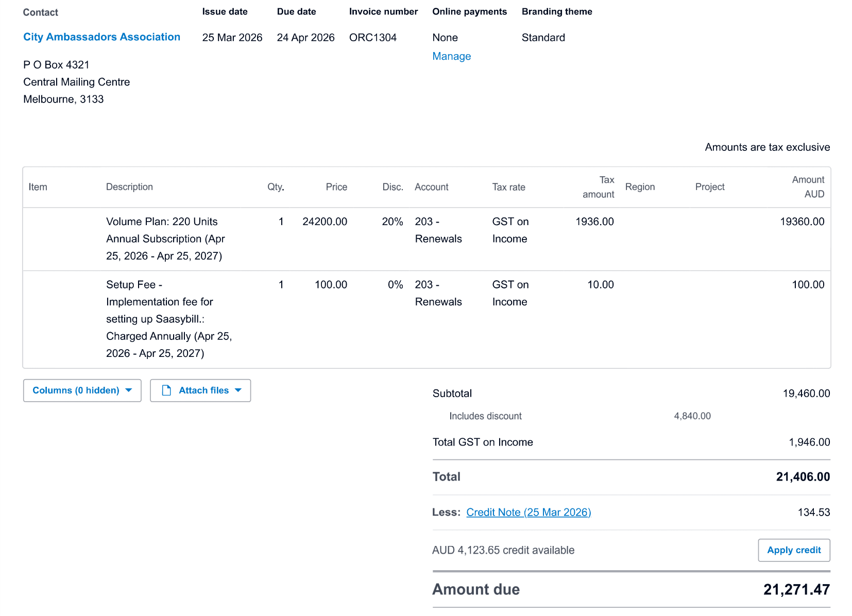Click the Item column header

38,187
